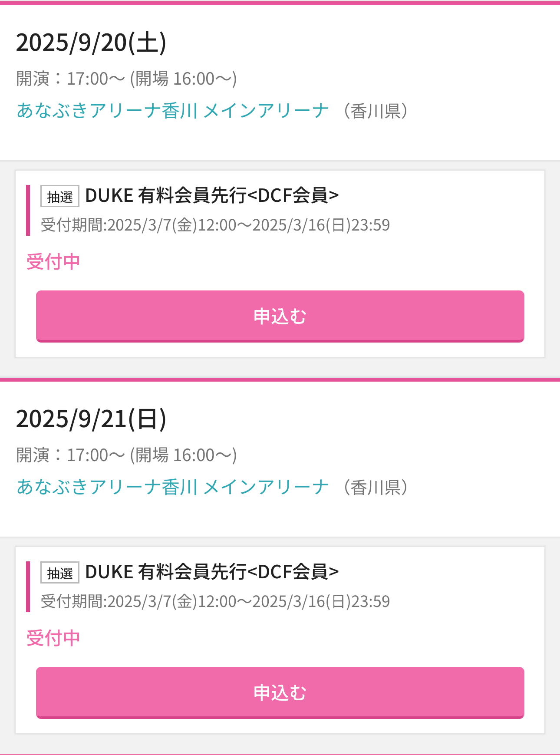Click the 開演 17:00 time line for 9/21
560x755 pixels.
126,455
